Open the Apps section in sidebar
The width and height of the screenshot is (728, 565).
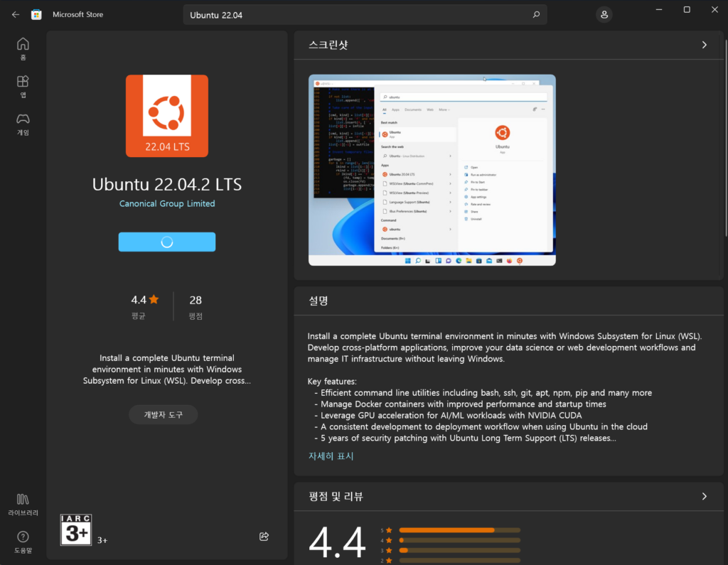click(x=23, y=87)
